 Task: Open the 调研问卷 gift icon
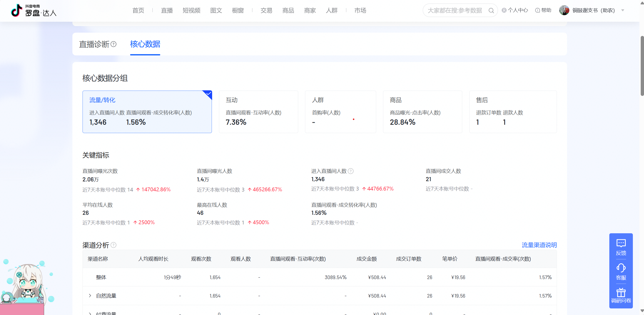(x=621, y=292)
